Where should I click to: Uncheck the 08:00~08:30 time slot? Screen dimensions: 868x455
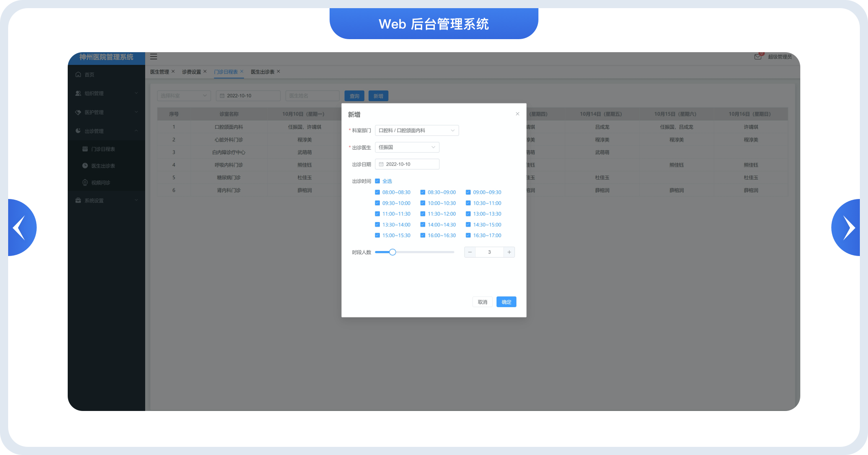(x=377, y=192)
